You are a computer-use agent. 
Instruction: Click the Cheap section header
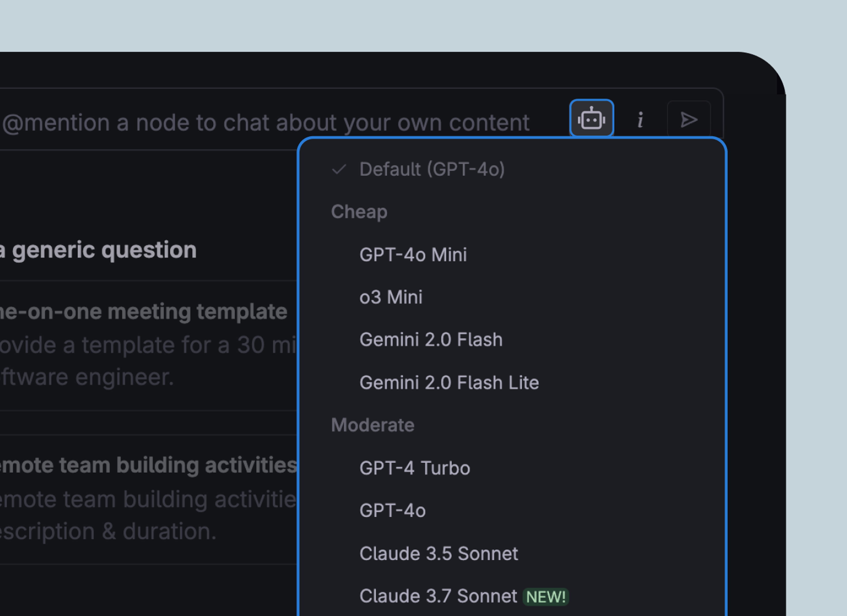(x=359, y=212)
